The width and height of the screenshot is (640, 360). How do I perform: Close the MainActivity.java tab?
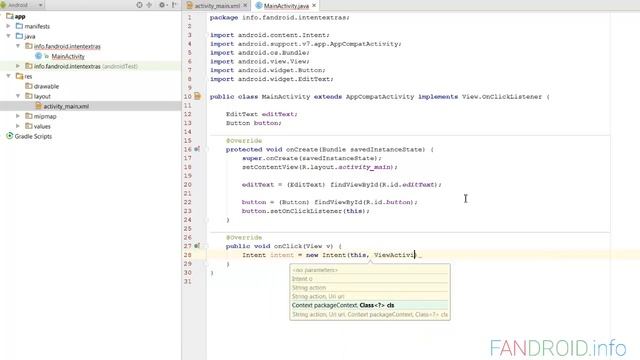314,5
